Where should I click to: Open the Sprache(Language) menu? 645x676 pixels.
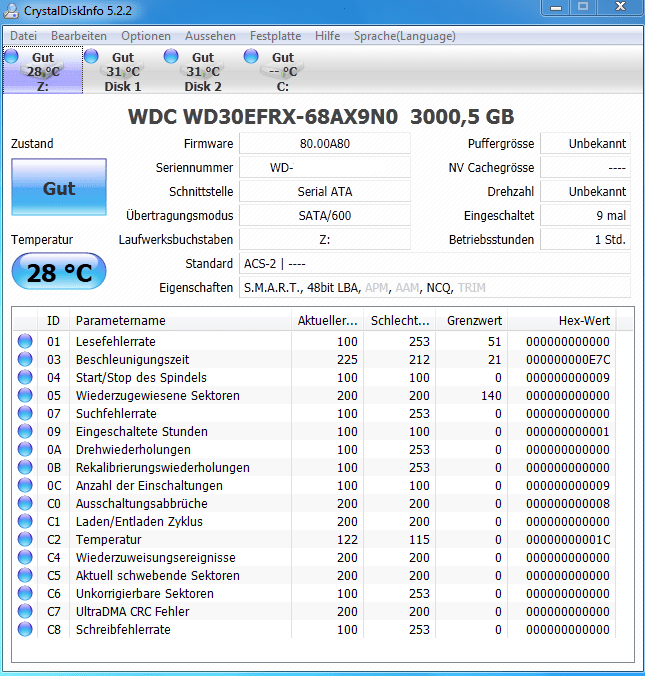click(x=404, y=36)
